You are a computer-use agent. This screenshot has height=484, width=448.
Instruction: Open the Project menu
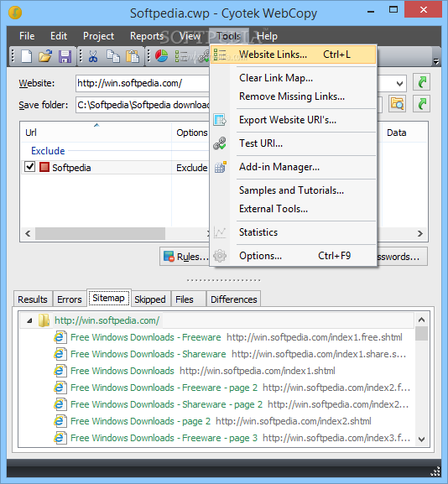pos(98,36)
